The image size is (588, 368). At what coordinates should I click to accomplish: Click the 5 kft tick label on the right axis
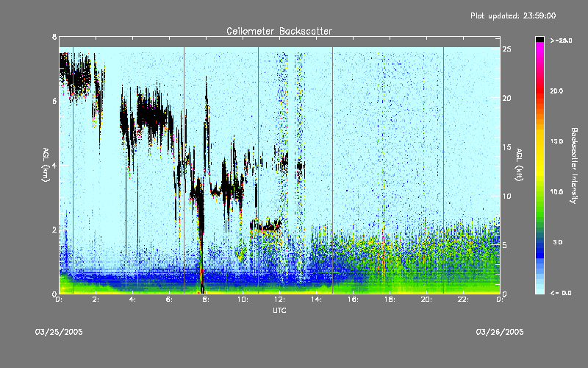[x=505, y=245]
